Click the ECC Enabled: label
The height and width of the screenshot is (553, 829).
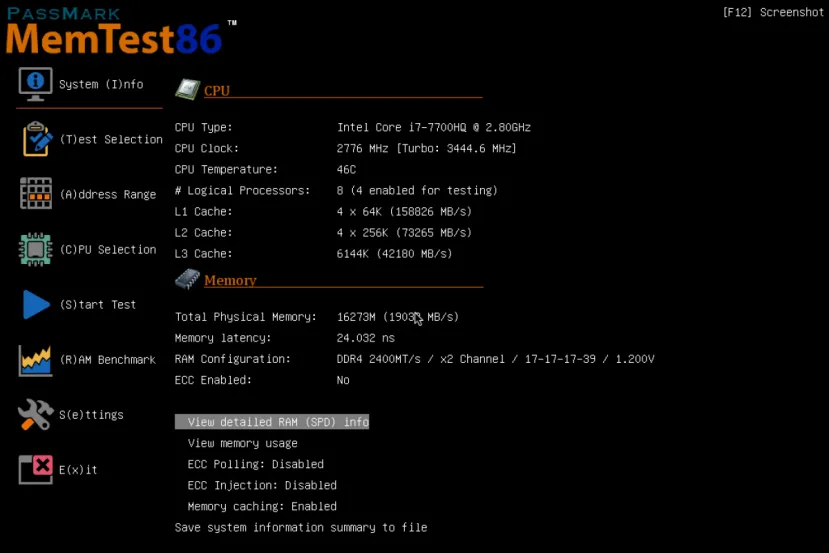pos(213,380)
